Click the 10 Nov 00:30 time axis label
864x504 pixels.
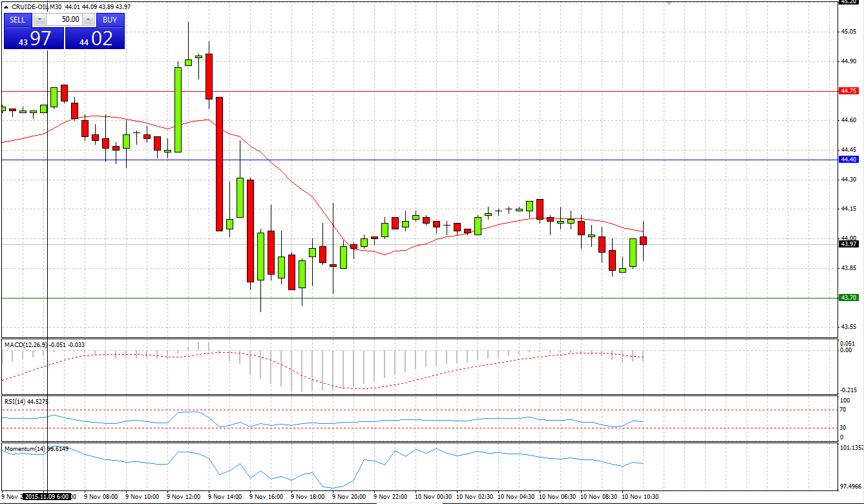[x=434, y=497]
